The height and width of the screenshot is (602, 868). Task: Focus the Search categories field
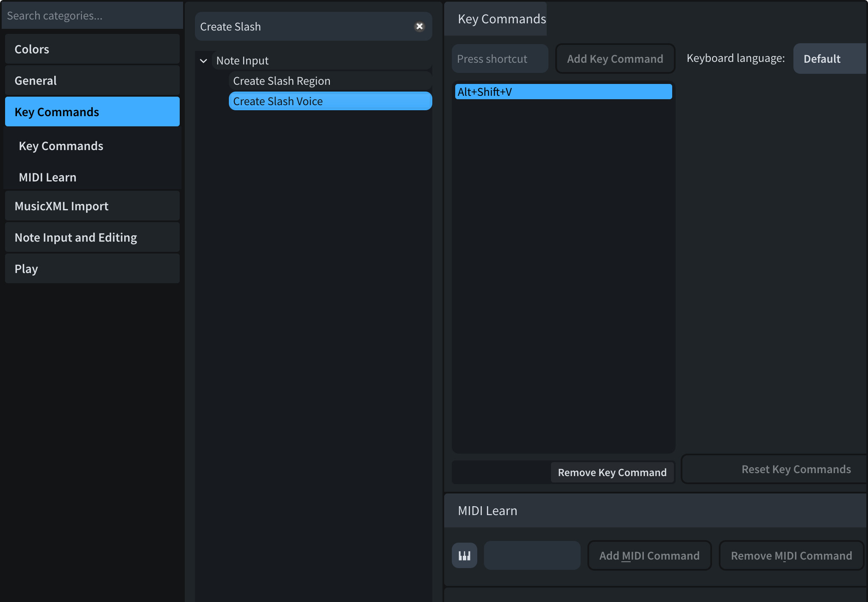click(x=92, y=16)
